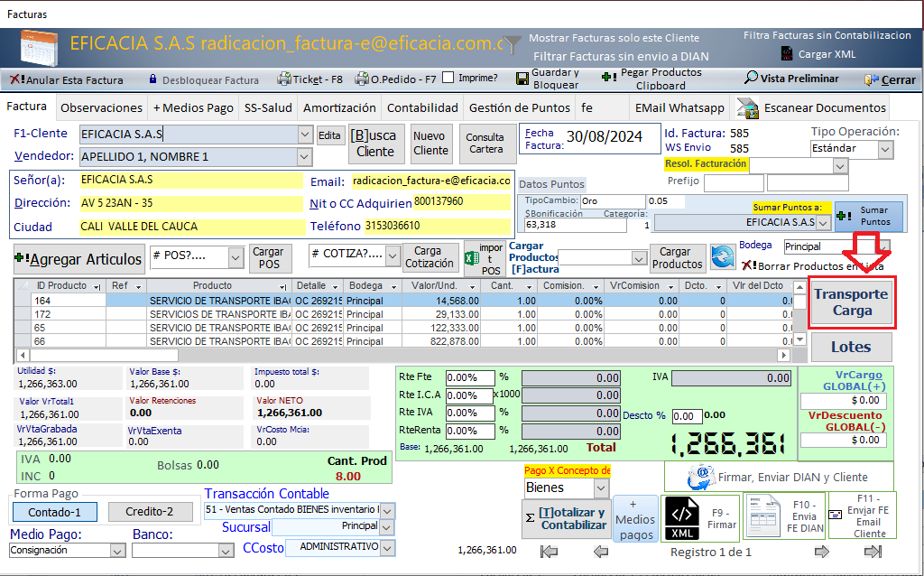
Task: Open the Bodega Principal dropdown
Action: 884,247
